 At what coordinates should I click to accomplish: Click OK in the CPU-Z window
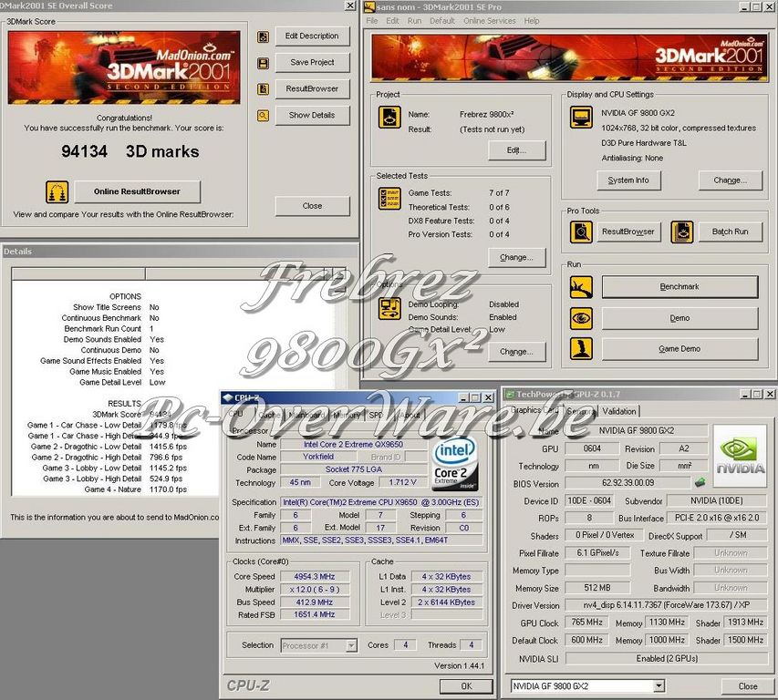click(466, 686)
